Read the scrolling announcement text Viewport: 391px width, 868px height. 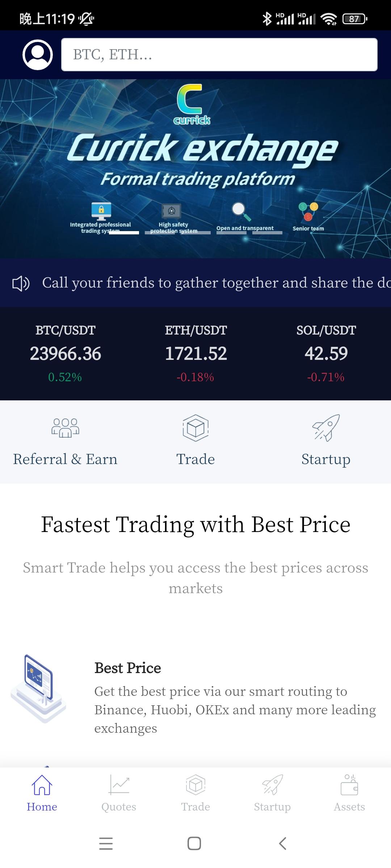point(216,283)
